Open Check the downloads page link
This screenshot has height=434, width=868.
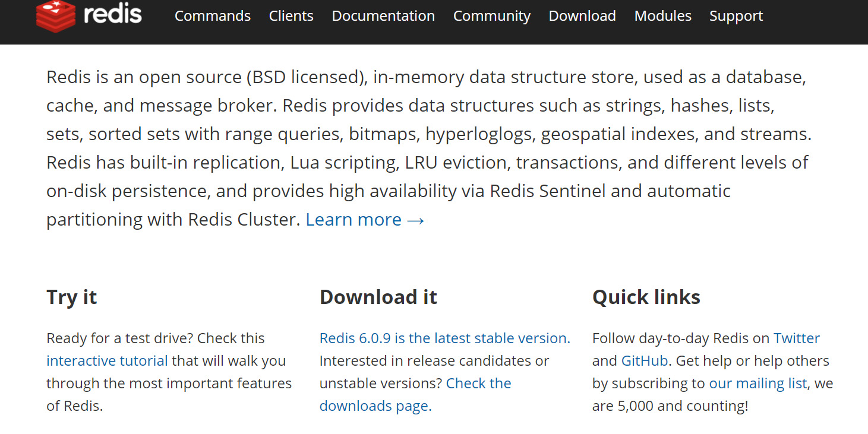[x=415, y=395]
